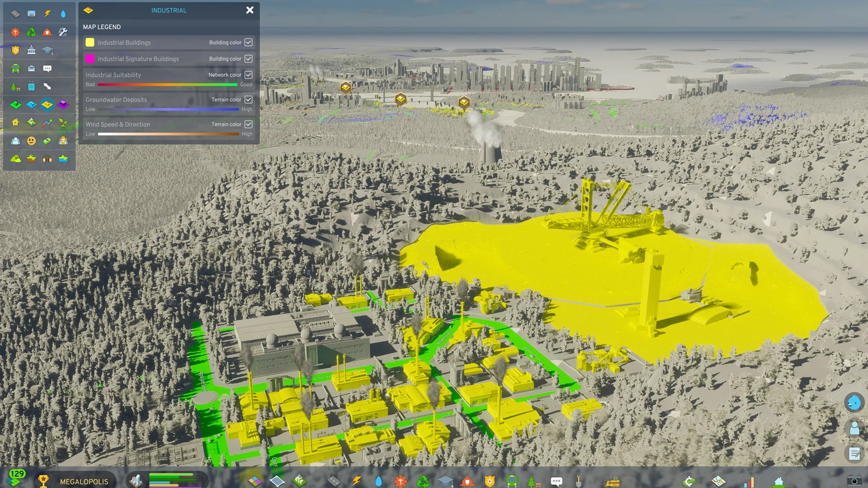The width and height of the screenshot is (868, 488).
Task: Disable the Wind Speed & Direction overlay
Action: [249, 124]
